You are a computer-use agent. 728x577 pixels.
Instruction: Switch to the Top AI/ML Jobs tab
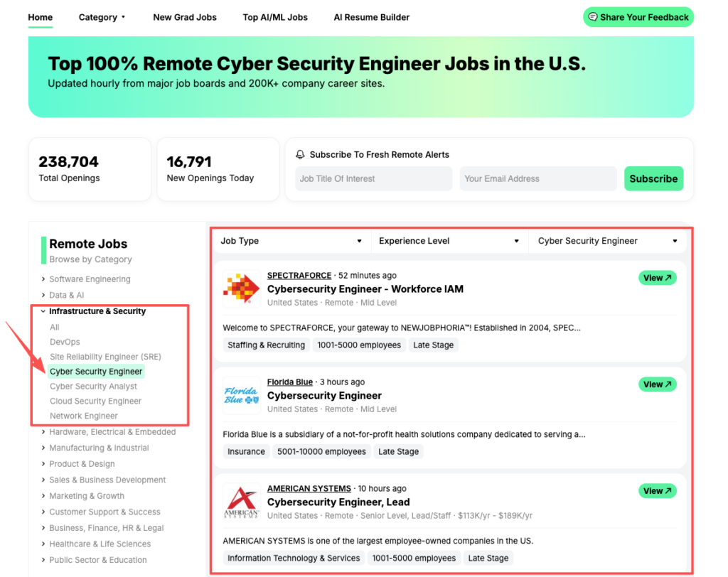275,17
